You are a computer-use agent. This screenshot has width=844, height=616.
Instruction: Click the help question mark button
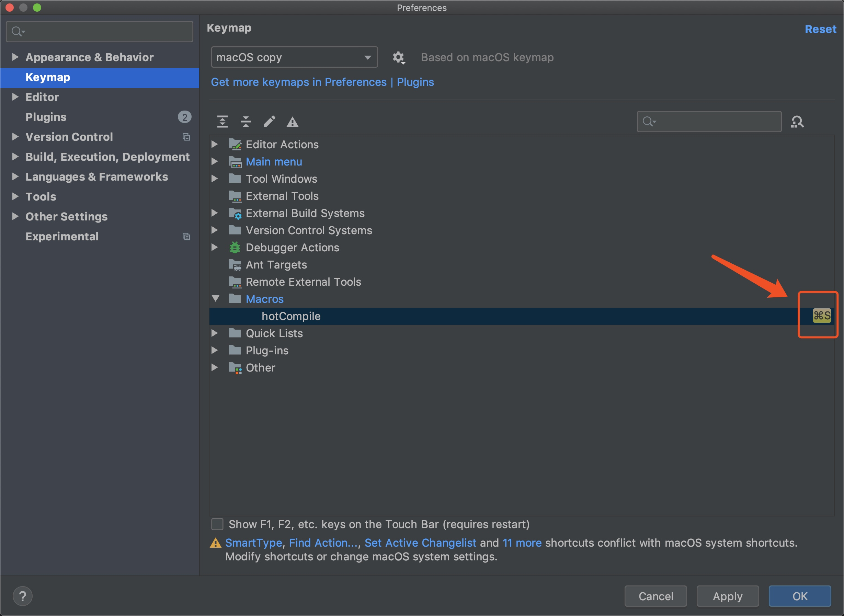click(22, 596)
